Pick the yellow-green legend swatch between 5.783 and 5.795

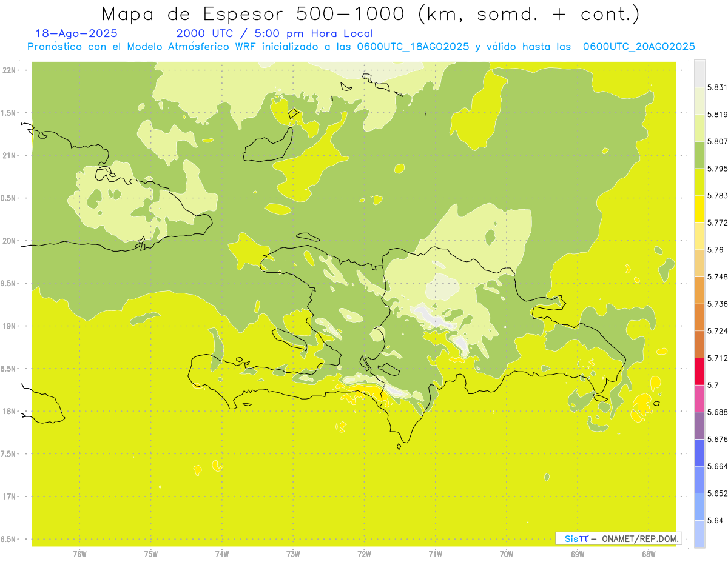coord(699,182)
